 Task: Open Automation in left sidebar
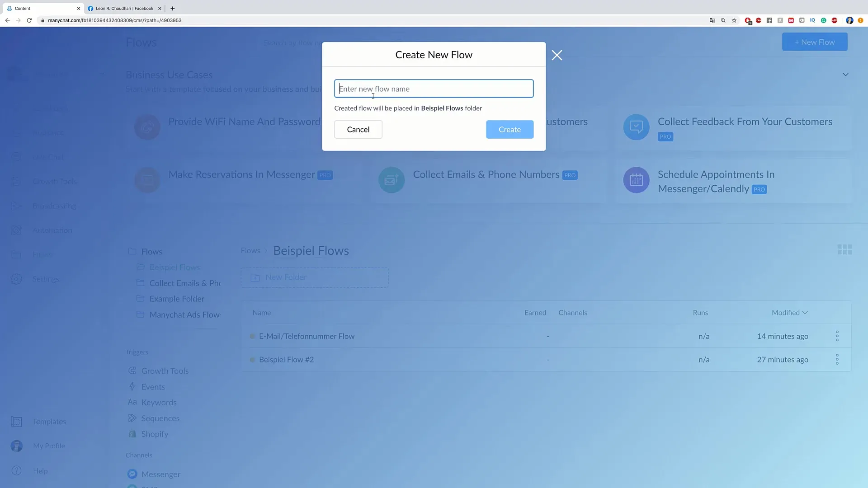(x=52, y=230)
